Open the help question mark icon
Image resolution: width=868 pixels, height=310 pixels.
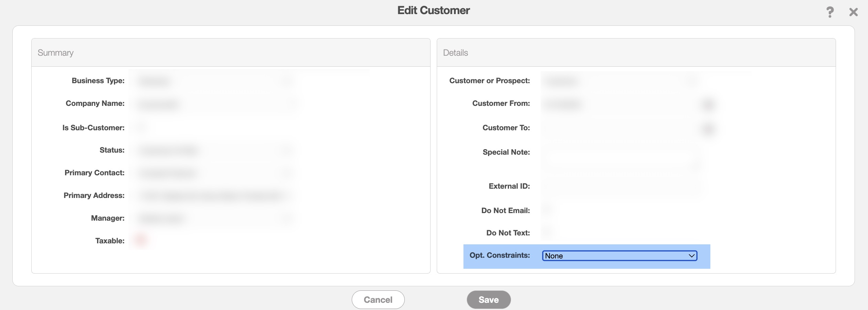[830, 12]
